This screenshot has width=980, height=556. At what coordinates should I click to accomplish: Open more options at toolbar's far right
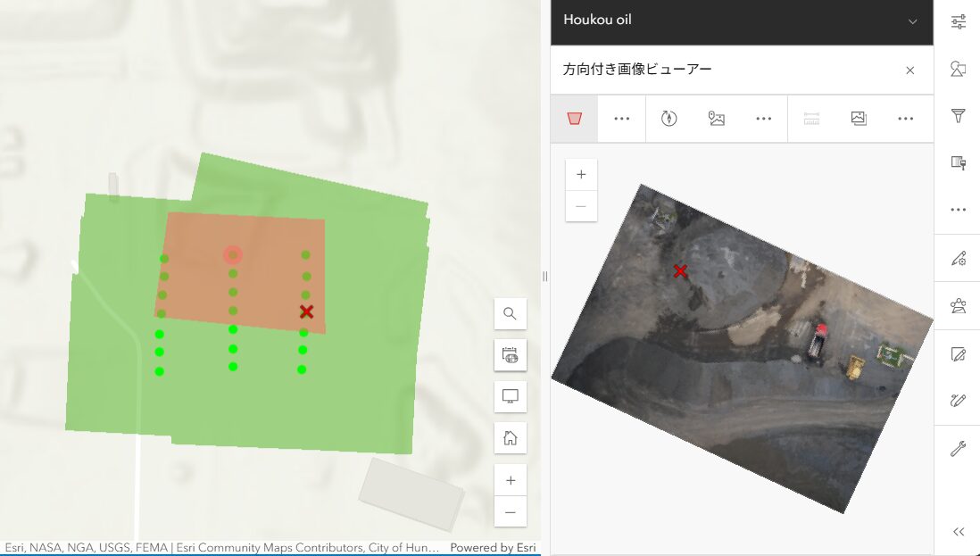click(906, 119)
